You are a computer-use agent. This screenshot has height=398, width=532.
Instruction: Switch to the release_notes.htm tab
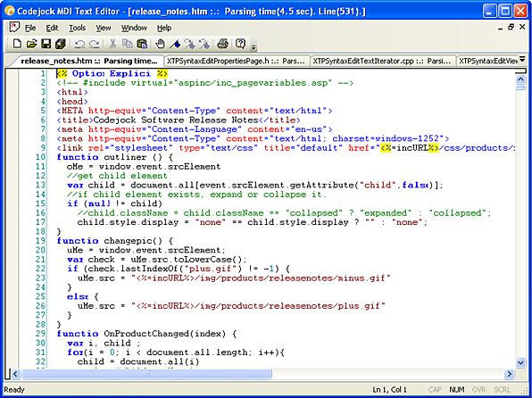tap(89, 61)
